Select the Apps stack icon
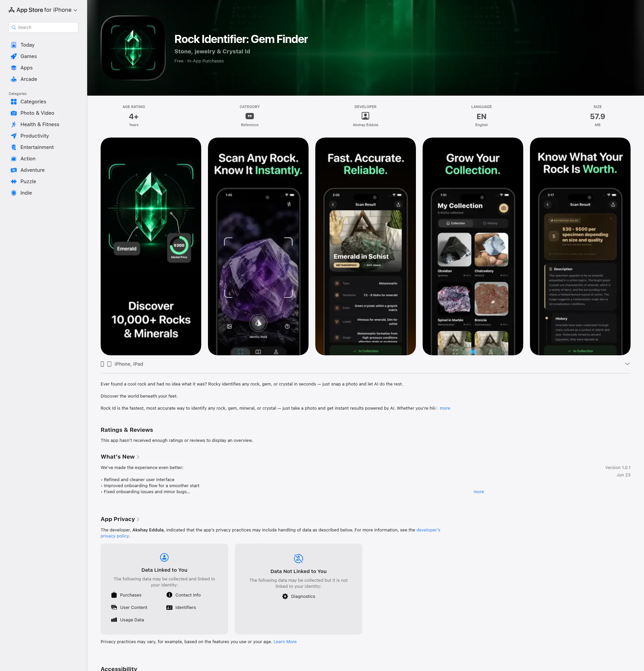Screen dimensions: 644x671 click(14, 68)
